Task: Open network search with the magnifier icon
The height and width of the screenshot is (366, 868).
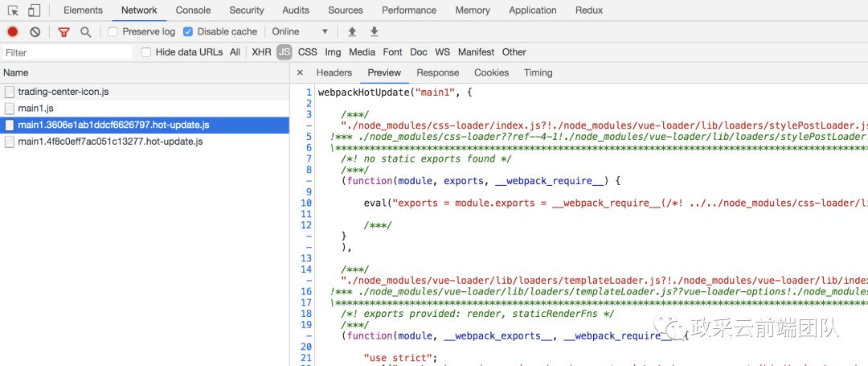Action: coord(85,32)
